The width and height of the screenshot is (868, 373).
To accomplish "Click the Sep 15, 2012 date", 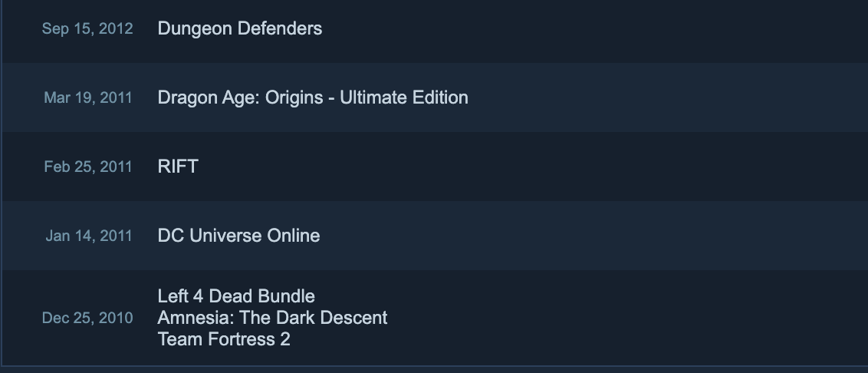I will click(87, 28).
